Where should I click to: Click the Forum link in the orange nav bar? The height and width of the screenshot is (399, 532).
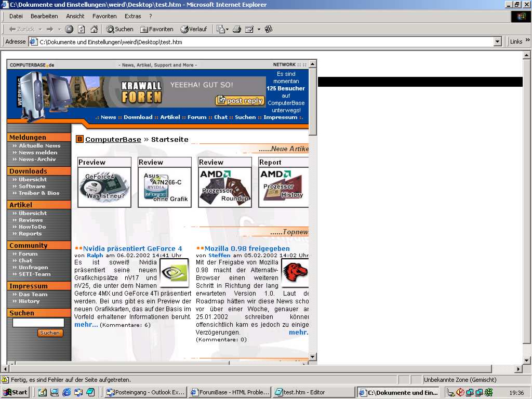click(x=197, y=117)
